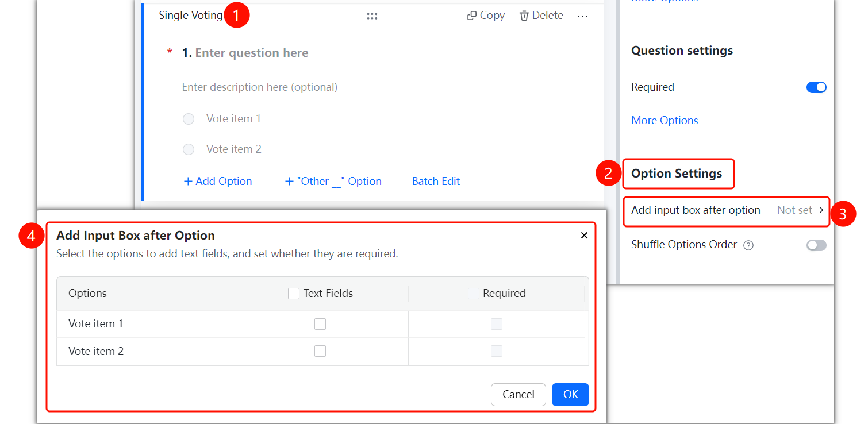Check Text Fields box for Vote item 1
This screenshot has width=868, height=424.
pos(320,324)
